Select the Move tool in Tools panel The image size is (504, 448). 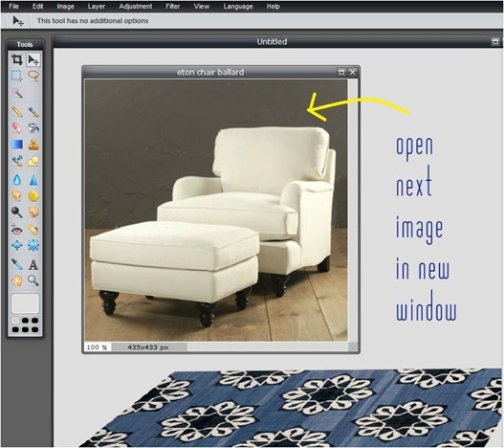33,59
